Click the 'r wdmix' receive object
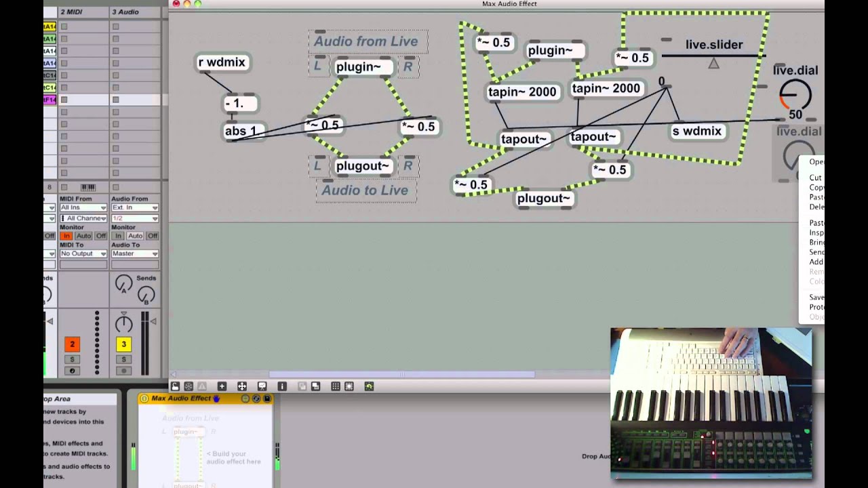The height and width of the screenshot is (488, 868). click(222, 62)
